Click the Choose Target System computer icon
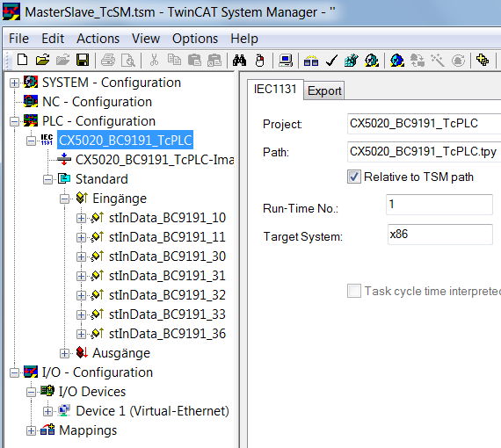The image size is (501, 448). 286,60
